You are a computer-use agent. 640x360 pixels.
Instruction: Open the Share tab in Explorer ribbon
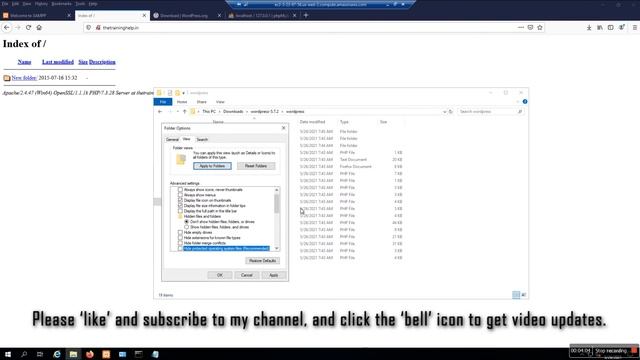(202, 102)
